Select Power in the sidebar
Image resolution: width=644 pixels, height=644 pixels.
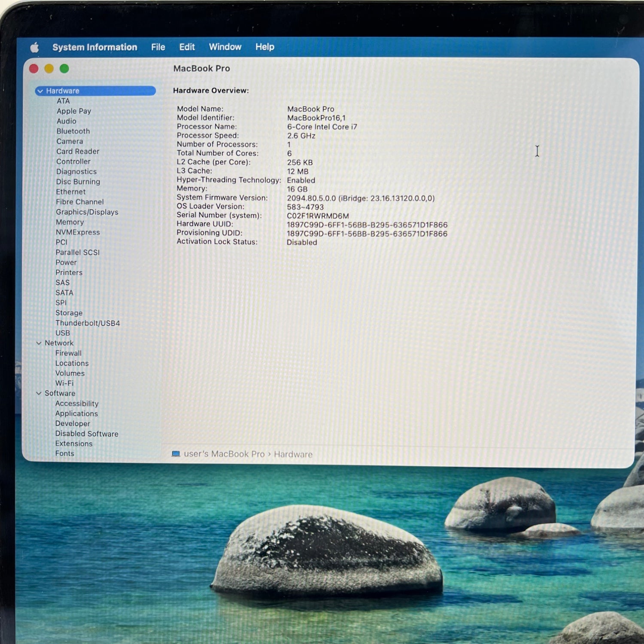click(66, 262)
